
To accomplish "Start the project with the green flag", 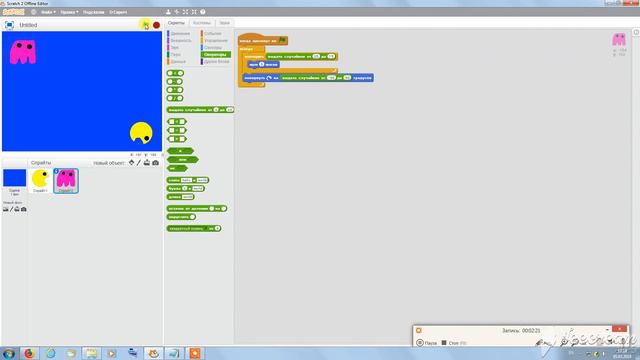I will pyautogui.click(x=145, y=25).
